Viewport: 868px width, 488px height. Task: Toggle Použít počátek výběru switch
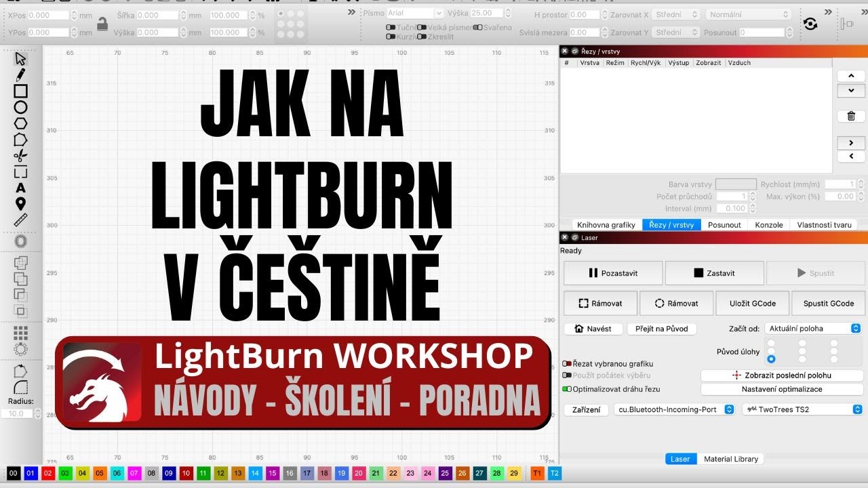567,375
